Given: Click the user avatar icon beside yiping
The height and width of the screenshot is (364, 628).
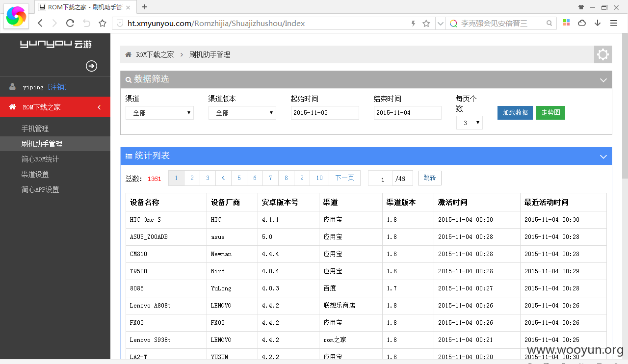Looking at the screenshot, I should pyautogui.click(x=13, y=87).
